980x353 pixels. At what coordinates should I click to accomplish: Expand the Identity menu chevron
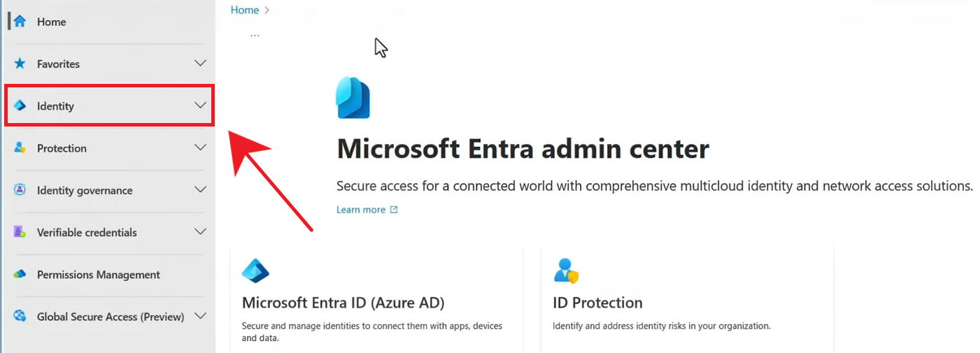pyautogui.click(x=200, y=106)
